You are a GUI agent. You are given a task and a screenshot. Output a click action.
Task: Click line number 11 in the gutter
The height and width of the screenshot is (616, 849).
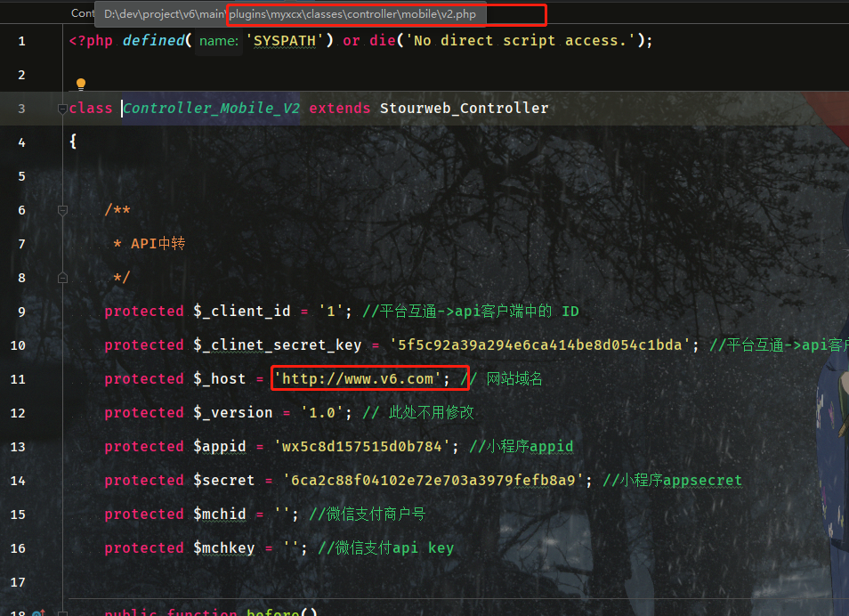(x=21, y=379)
